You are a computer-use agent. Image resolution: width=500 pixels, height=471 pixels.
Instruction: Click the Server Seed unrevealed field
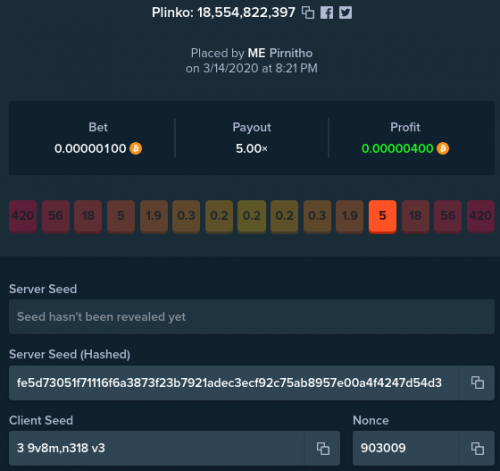(x=252, y=317)
